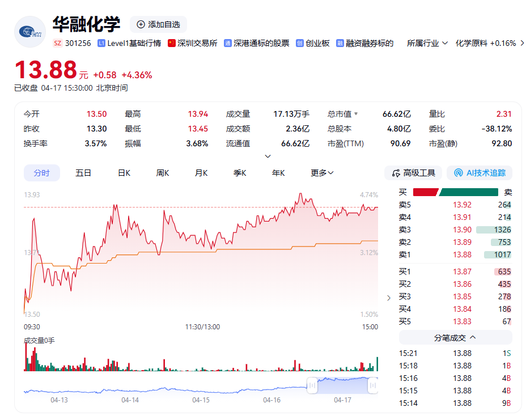Click the left handle of timeline range slider

[312, 387]
